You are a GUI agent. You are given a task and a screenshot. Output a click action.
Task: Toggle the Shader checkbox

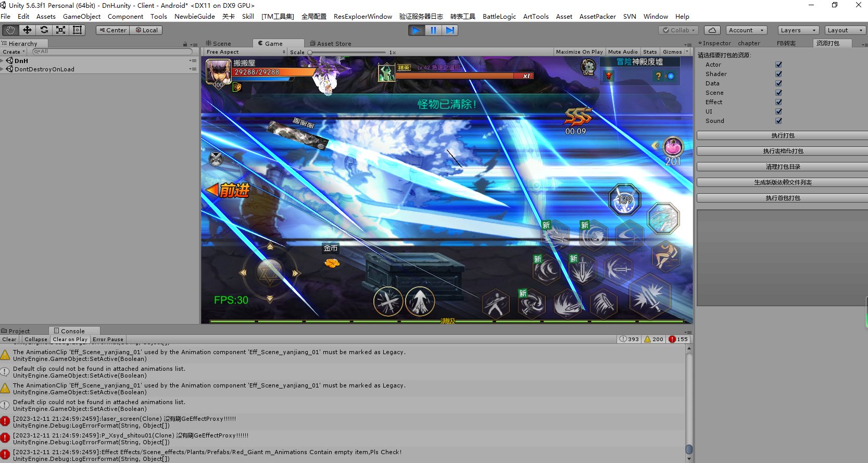click(778, 74)
